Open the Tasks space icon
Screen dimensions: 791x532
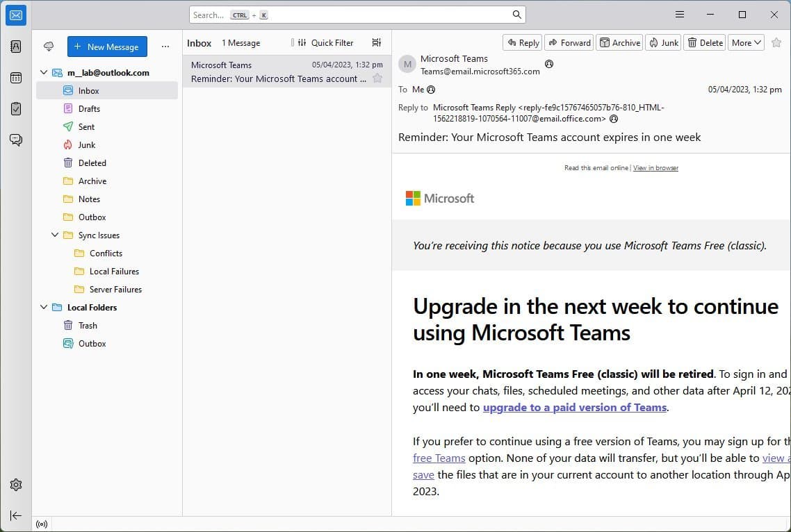click(15, 108)
